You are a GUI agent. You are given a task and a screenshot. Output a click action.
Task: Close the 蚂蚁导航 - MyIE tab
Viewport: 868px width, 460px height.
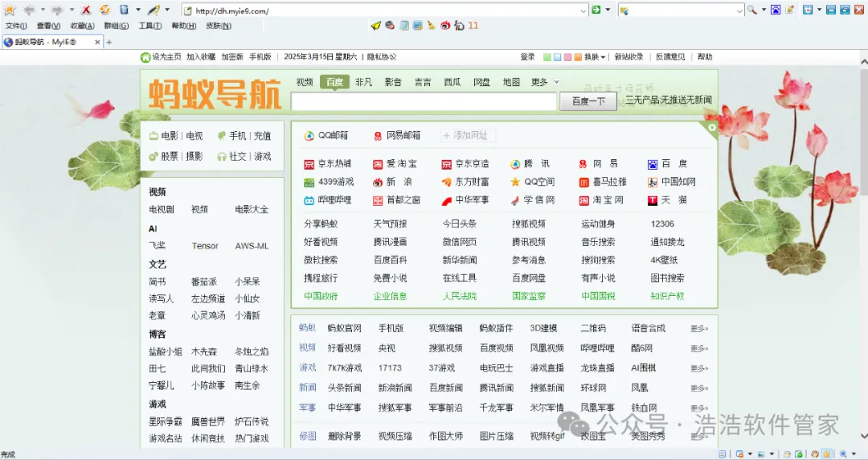point(97,42)
